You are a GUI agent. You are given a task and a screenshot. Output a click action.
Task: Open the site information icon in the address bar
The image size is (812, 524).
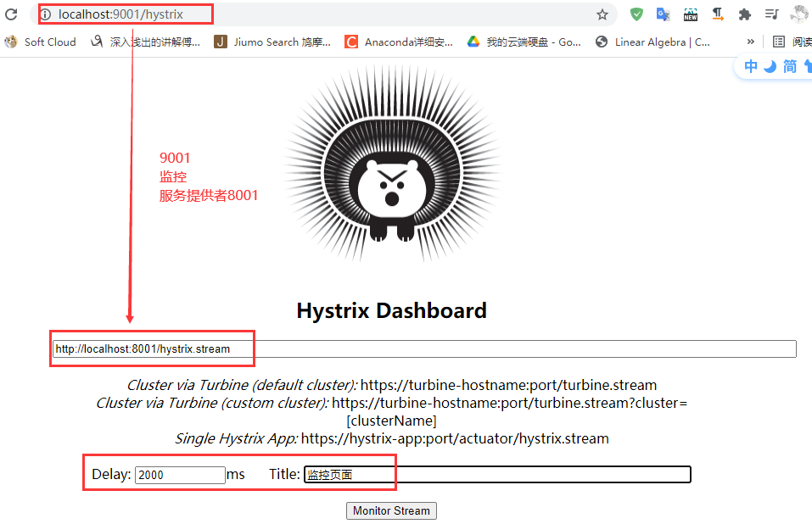click(x=46, y=14)
